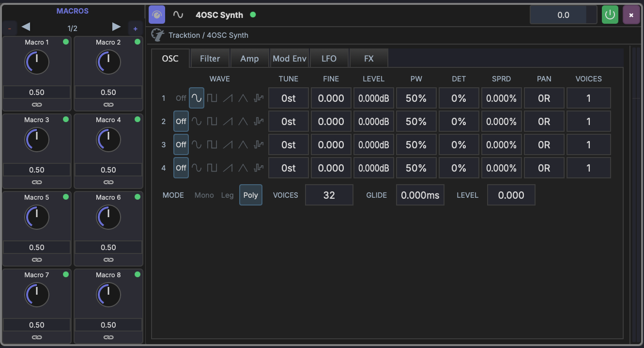Switch to the Filter tab
The height and width of the screenshot is (348, 644).
(210, 58)
